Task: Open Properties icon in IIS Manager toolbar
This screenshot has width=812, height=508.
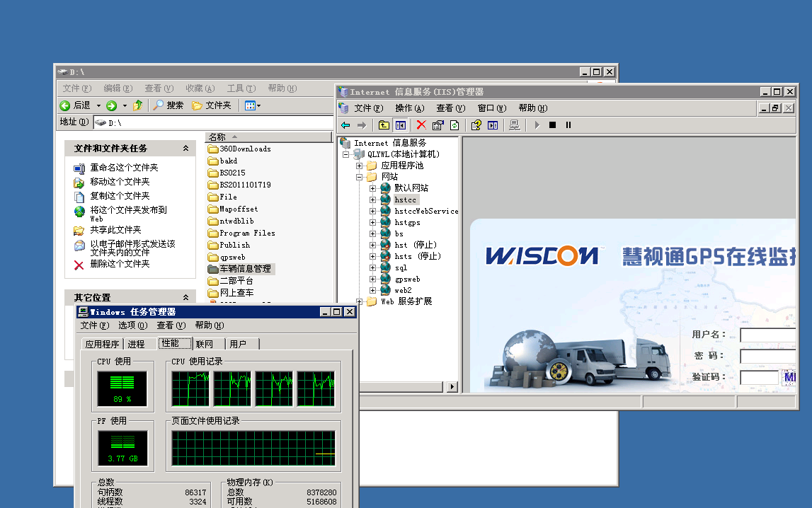Action: pos(438,125)
